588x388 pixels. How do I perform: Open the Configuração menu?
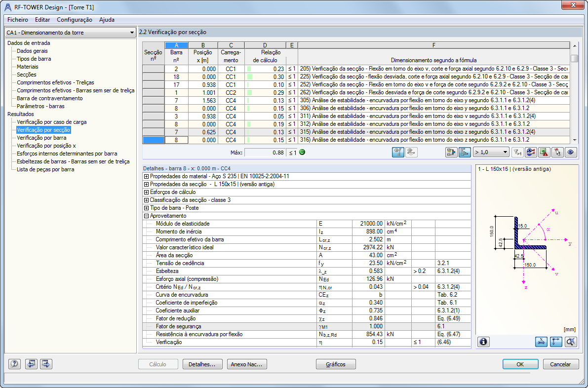point(74,19)
